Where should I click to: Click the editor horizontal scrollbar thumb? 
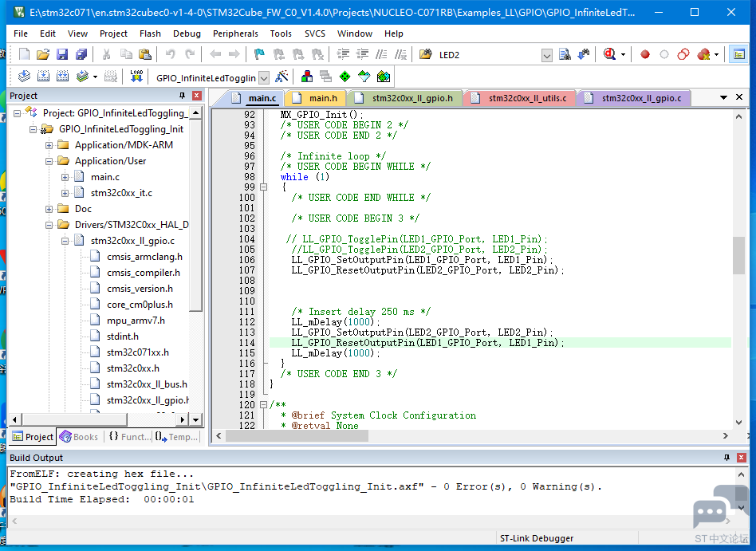tap(297, 436)
